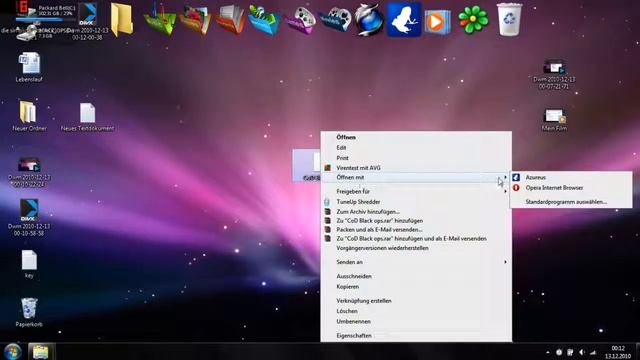
Task: Select the Neuer Ordner folder
Action: pos(29,116)
